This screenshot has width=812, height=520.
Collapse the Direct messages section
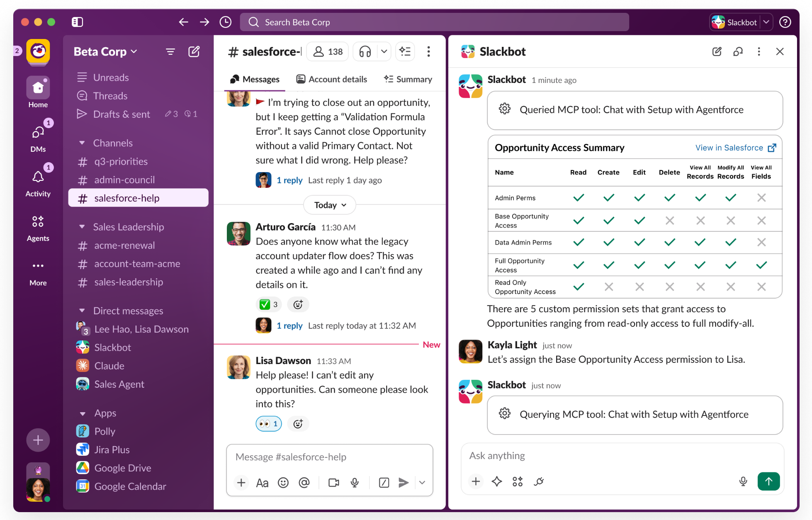[82, 310]
